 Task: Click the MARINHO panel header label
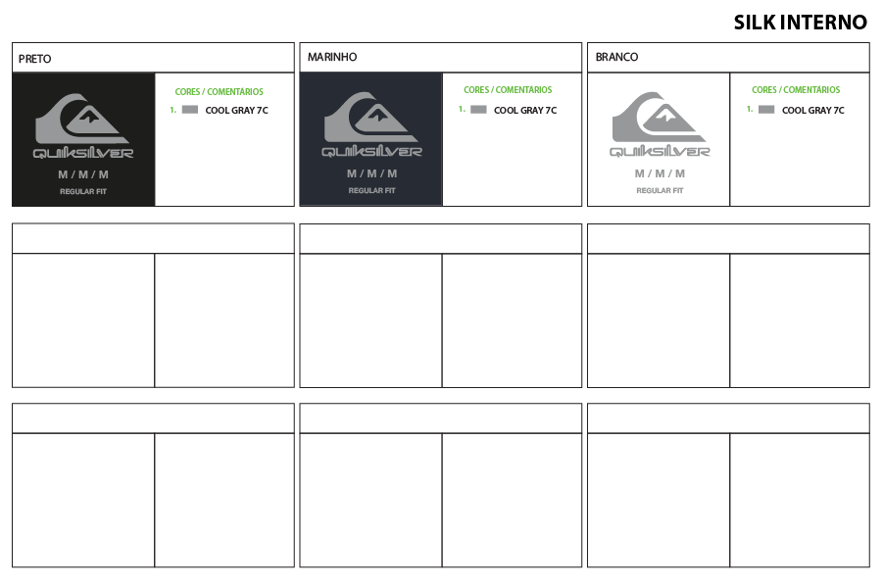[x=332, y=58]
